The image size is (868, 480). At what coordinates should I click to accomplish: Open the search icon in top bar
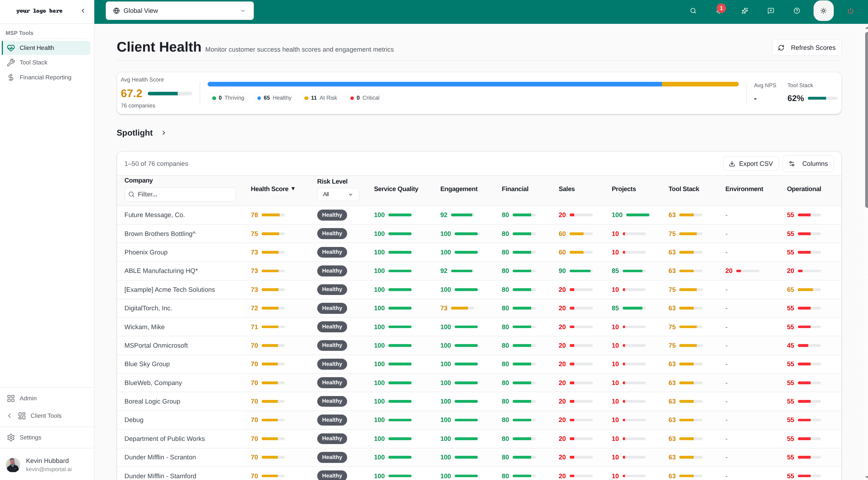pos(693,11)
